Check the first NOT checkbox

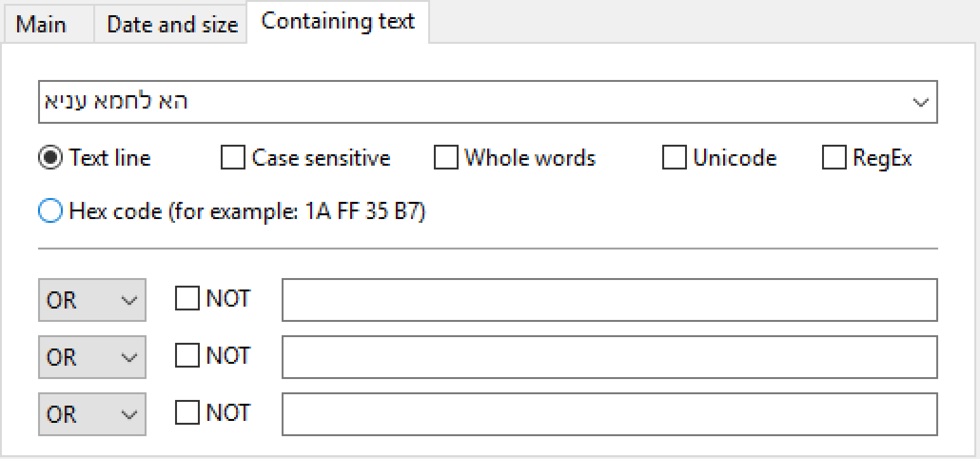click(187, 298)
